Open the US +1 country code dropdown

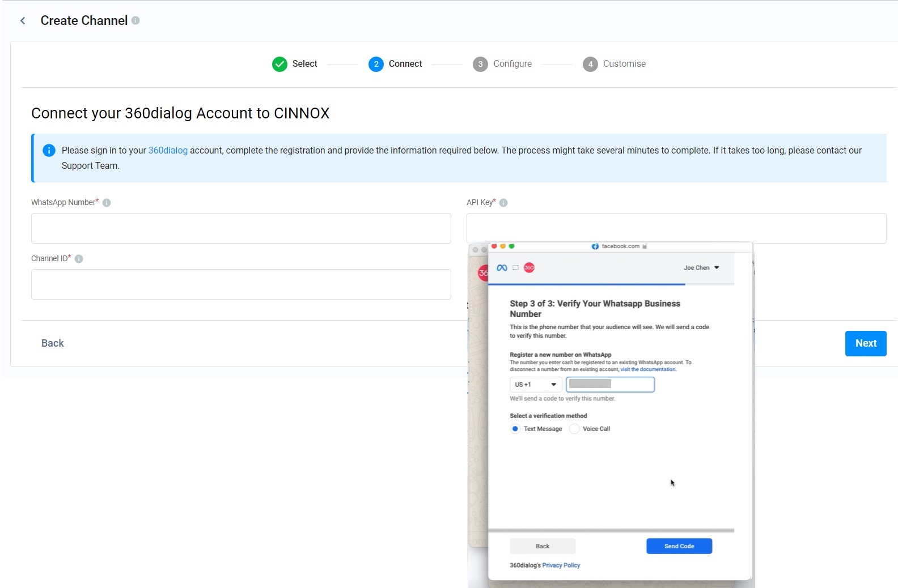click(x=536, y=385)
